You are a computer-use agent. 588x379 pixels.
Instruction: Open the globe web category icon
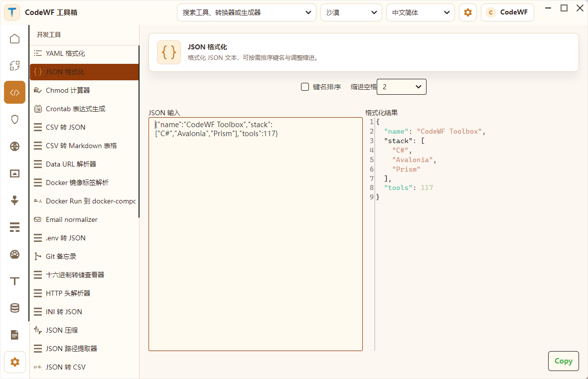pyautogui.click(x=14, y=146)
